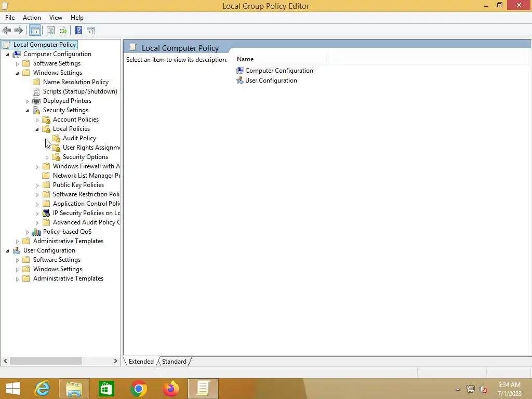Select User Rights Assignment in tree
Viewport: 532px width, 399px height.
click(x=91, y=148)
